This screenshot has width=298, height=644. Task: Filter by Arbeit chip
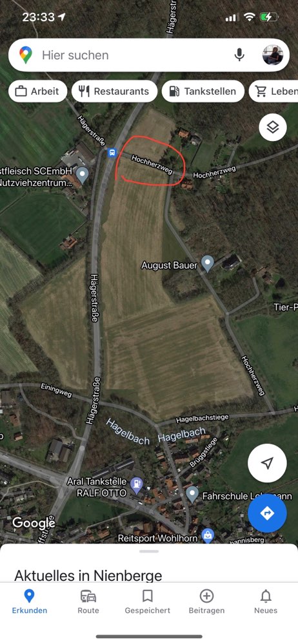coord(37,91)
